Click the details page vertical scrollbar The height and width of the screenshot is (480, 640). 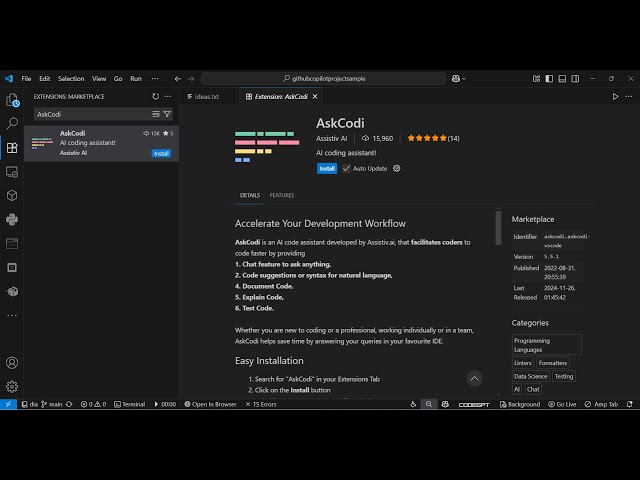(x=498, y=228)
